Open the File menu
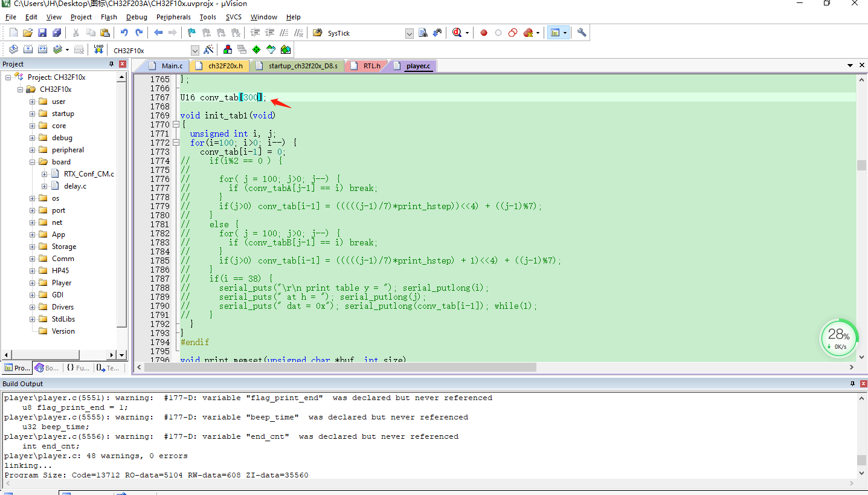This screenshot has height=495, width=868. [x=11, y=17]
